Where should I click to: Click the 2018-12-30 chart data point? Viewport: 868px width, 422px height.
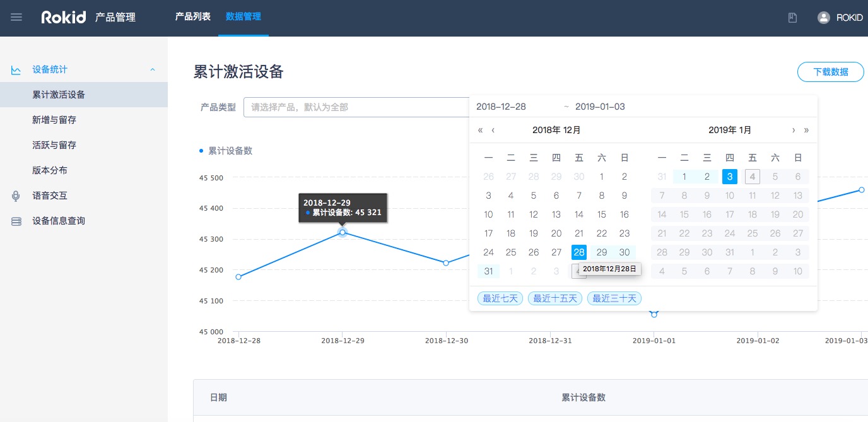(446, 262)
